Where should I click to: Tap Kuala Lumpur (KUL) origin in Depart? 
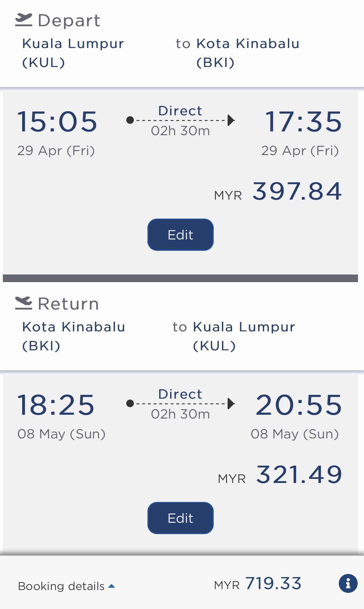pos(73,53)
